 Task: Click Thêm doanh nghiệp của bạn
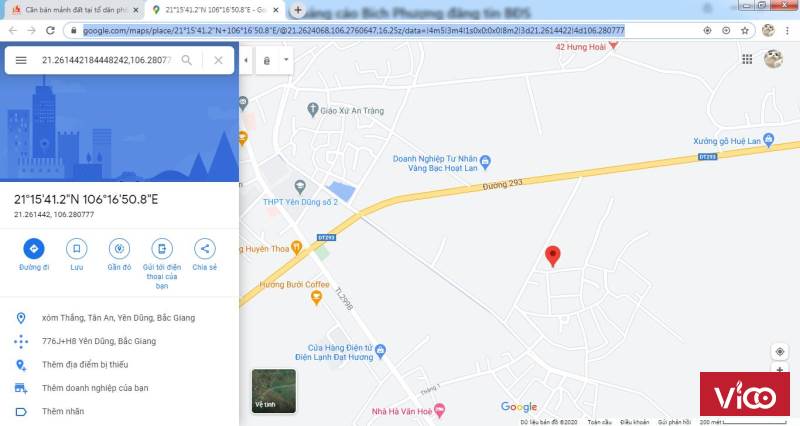pos(95,388)
